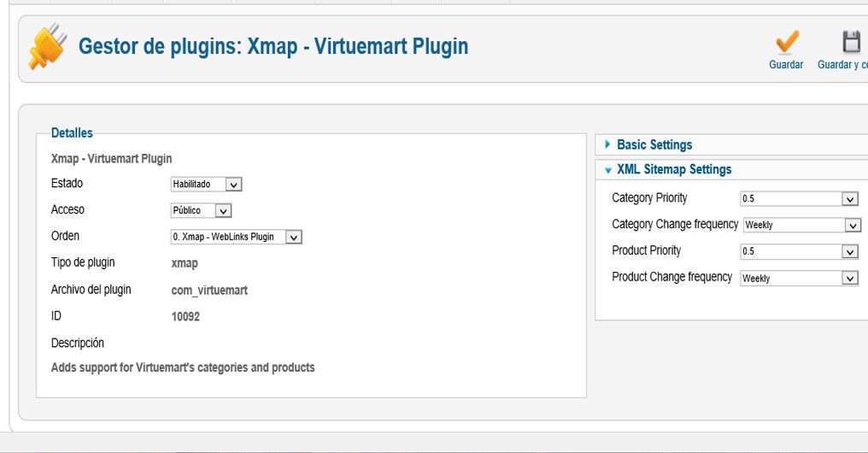The width and height of the screenshot is (868, 453).
Task: Click the Guardar y cerrar text label
Action: tap(842, 64)
